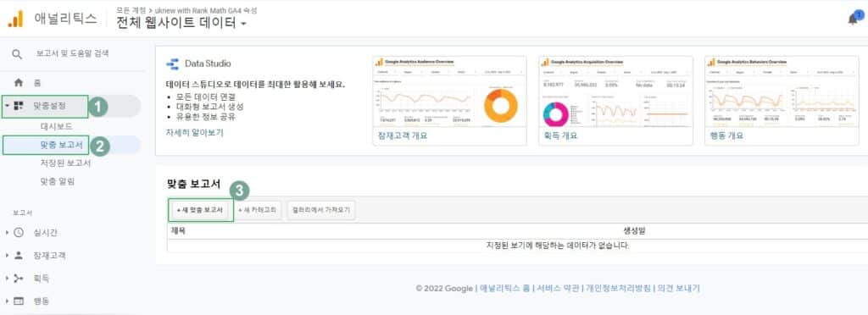The width and height of the screenshot is (868, 315).
Task: Collapse the 맞춤설정 section arrow
Action: 7,106
